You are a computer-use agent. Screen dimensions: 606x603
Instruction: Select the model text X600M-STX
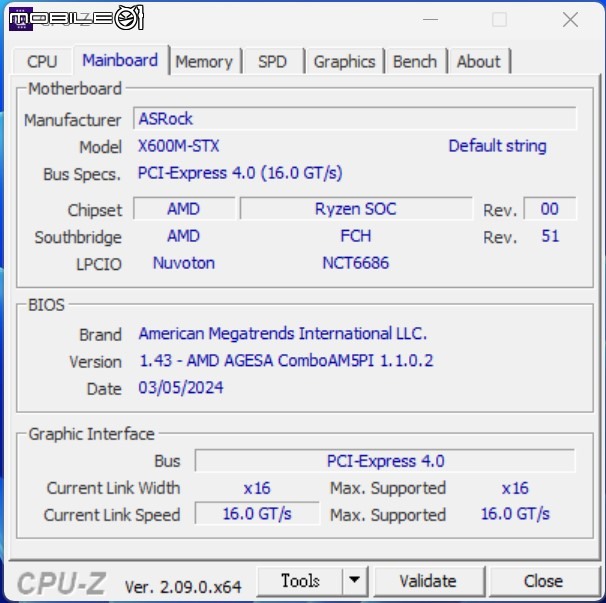click(179, 146)
